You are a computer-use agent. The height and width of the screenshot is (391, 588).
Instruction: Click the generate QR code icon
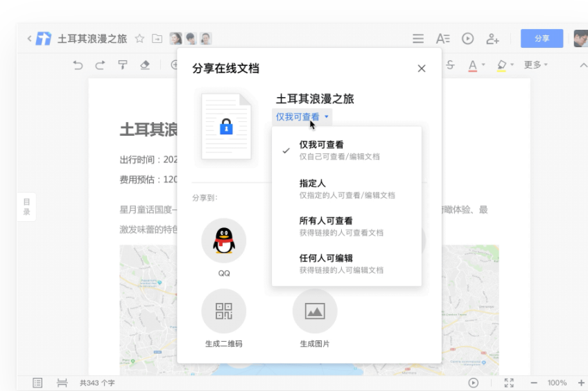(x=223, y=311)
